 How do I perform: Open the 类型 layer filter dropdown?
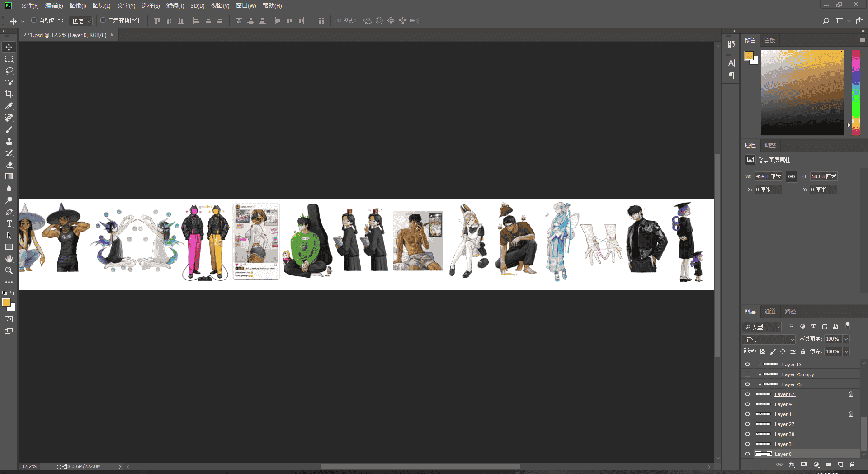pos(762,327)
